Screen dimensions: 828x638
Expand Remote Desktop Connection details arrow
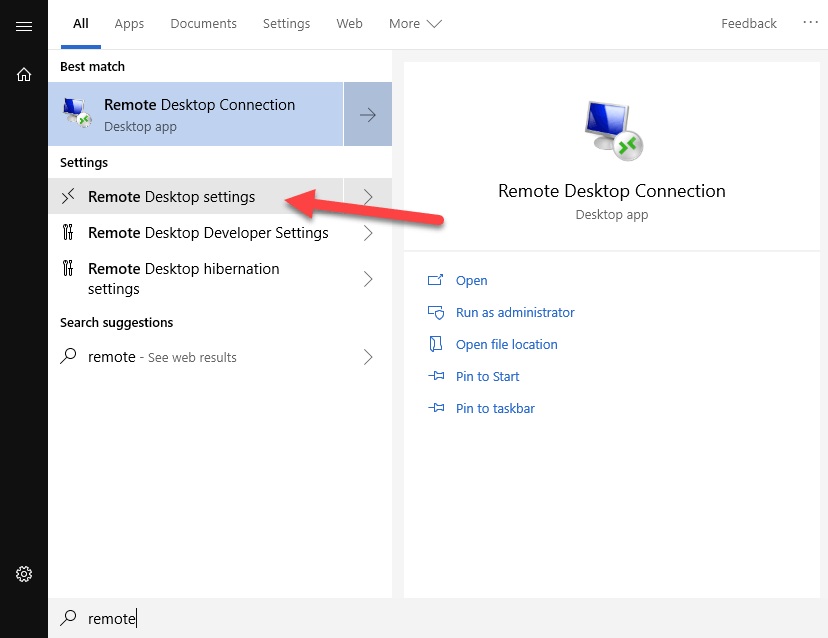tap(368, 114)
